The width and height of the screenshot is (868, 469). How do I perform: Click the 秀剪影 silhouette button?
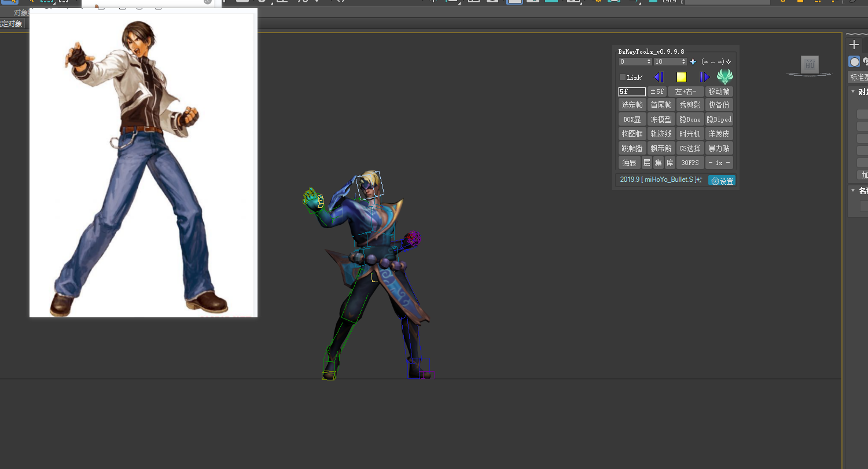click(690, 105)
